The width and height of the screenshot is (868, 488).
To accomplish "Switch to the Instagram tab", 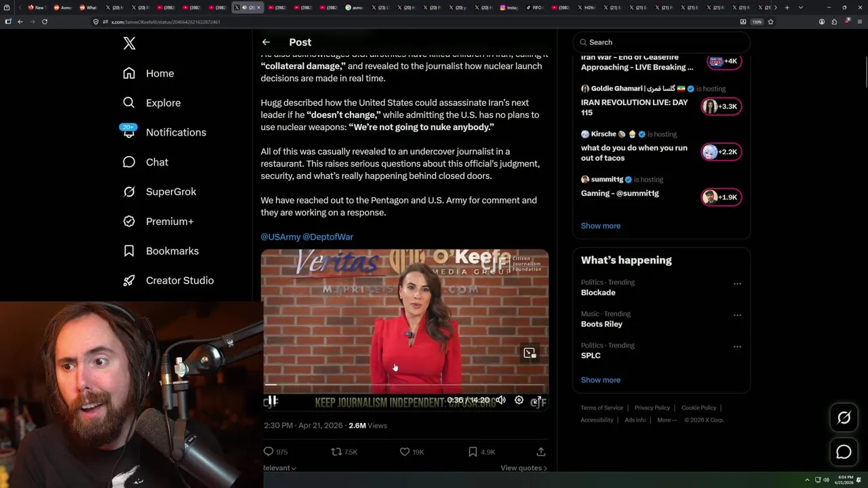I will [509, 7].
